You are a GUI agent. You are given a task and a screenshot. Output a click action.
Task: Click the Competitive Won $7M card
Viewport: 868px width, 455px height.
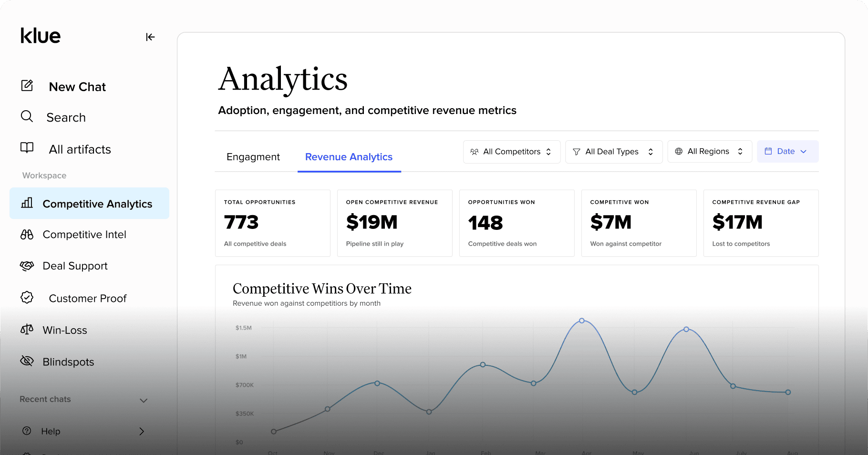(639, 223)
